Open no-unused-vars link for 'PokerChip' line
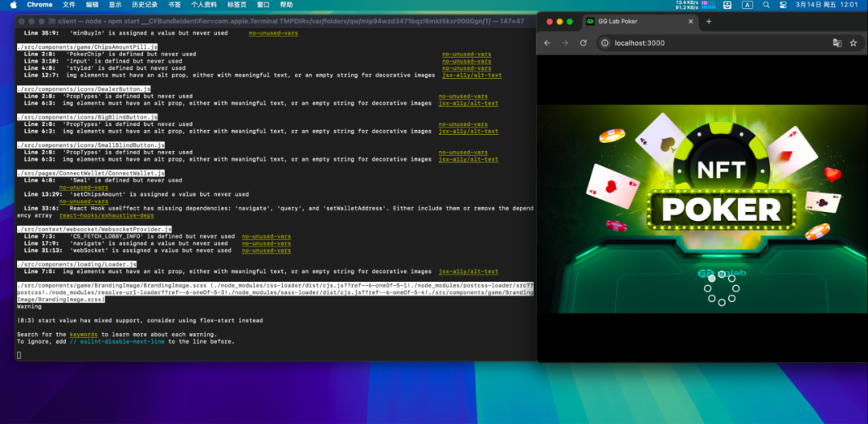 click(466, 54)
